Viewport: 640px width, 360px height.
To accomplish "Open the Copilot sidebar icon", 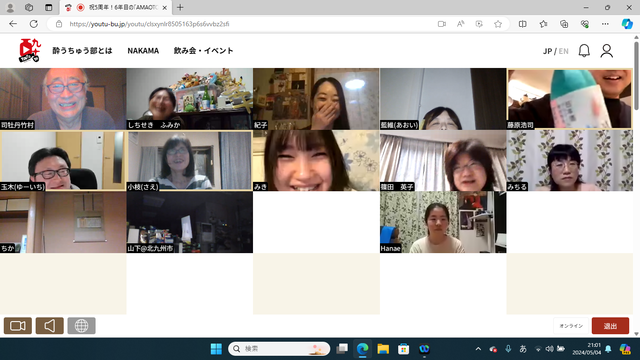I will tap(627, 24).
